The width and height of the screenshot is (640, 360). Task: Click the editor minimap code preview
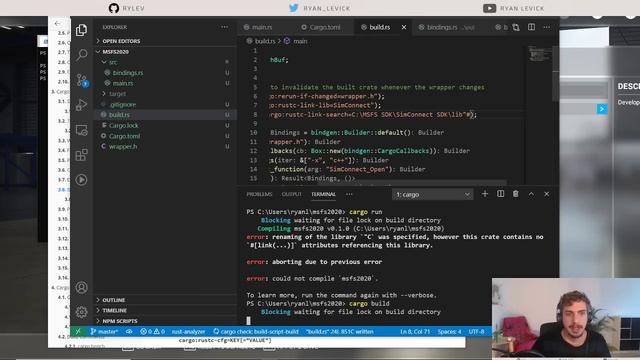[x=540, y=54]
